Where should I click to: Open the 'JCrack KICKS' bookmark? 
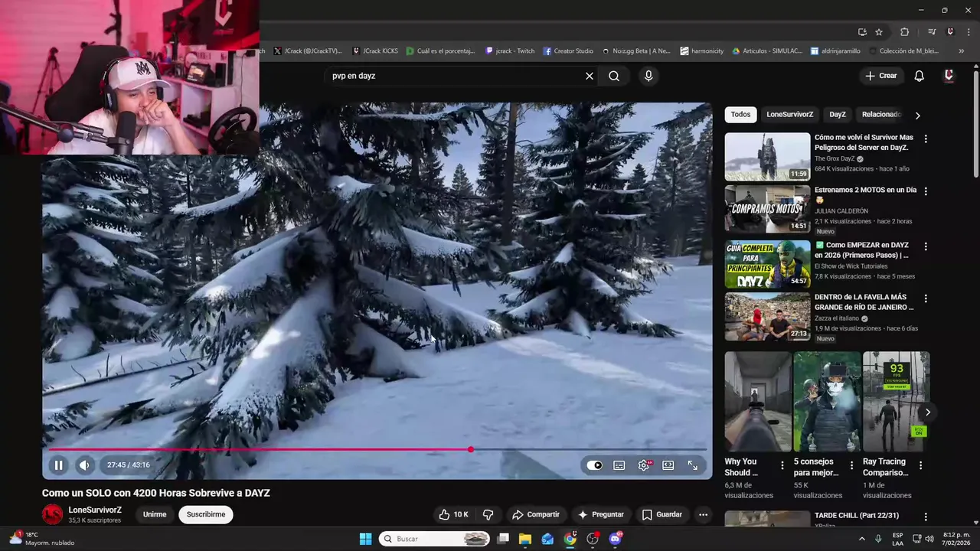375,51
